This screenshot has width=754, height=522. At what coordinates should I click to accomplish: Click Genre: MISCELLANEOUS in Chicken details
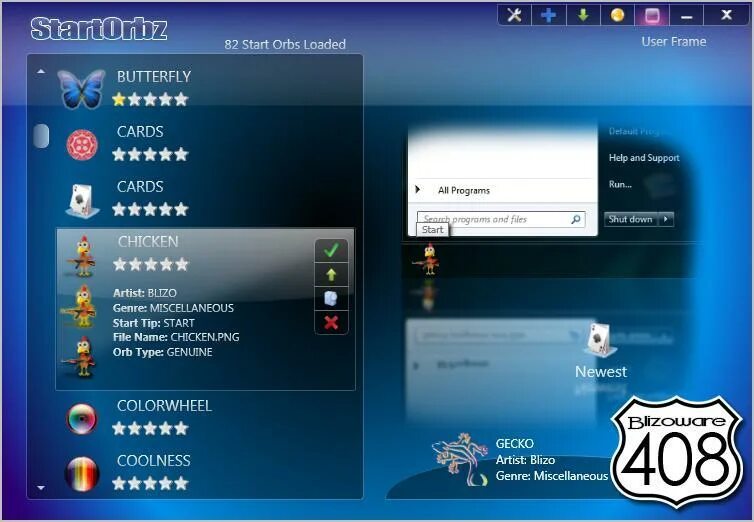pyautogui.click(x=173, y=308)
